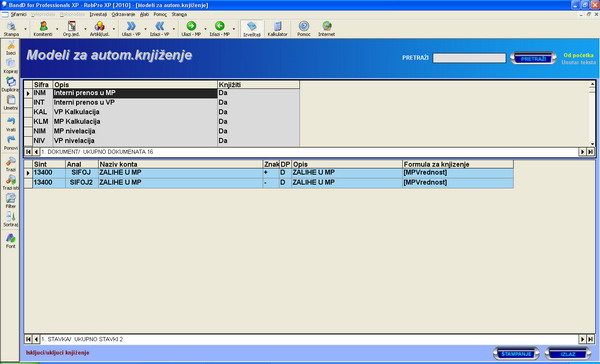Screen dimensions: 600x364
Task: Launch the Kalkulator tool
Action: pyautogui.click(x=277, y=29)
